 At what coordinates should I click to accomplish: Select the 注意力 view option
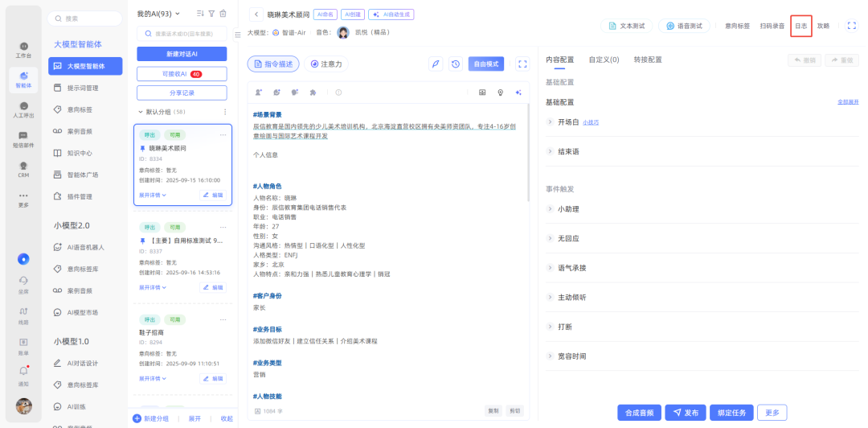(x=326, y=64)
